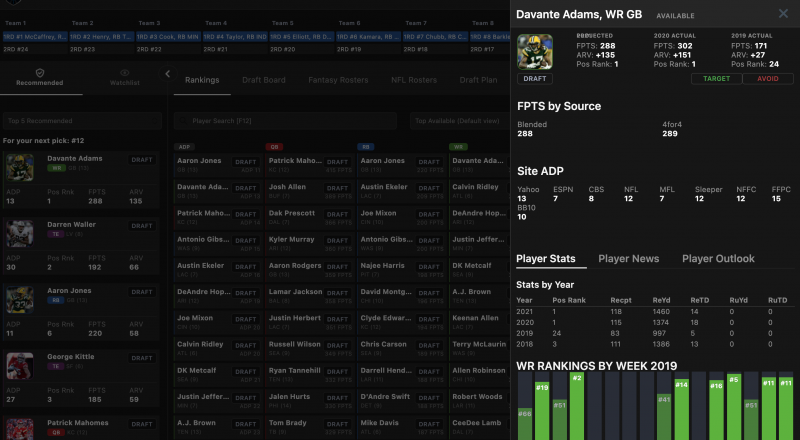Click the TE position badge under George Kittle

pos(56,366)
